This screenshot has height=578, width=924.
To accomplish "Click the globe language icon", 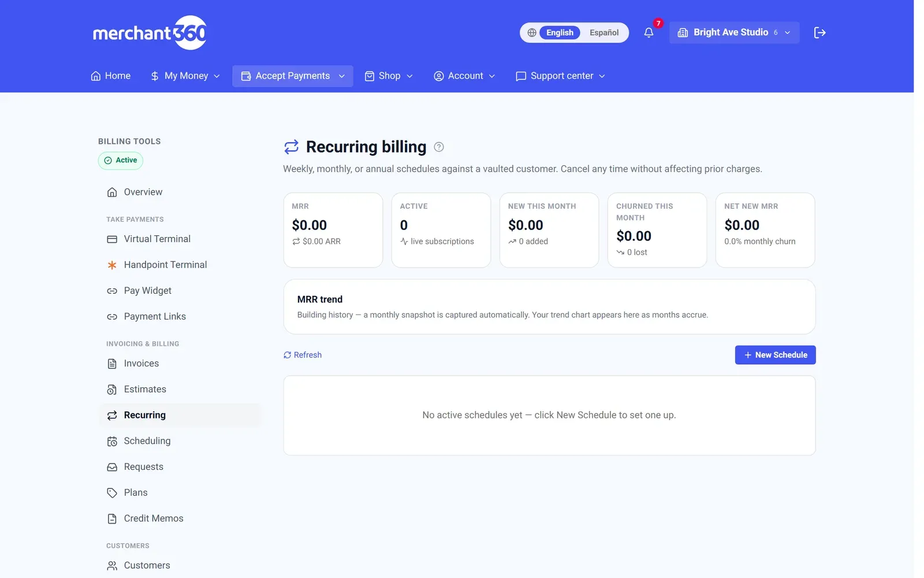I will (532, 33).
